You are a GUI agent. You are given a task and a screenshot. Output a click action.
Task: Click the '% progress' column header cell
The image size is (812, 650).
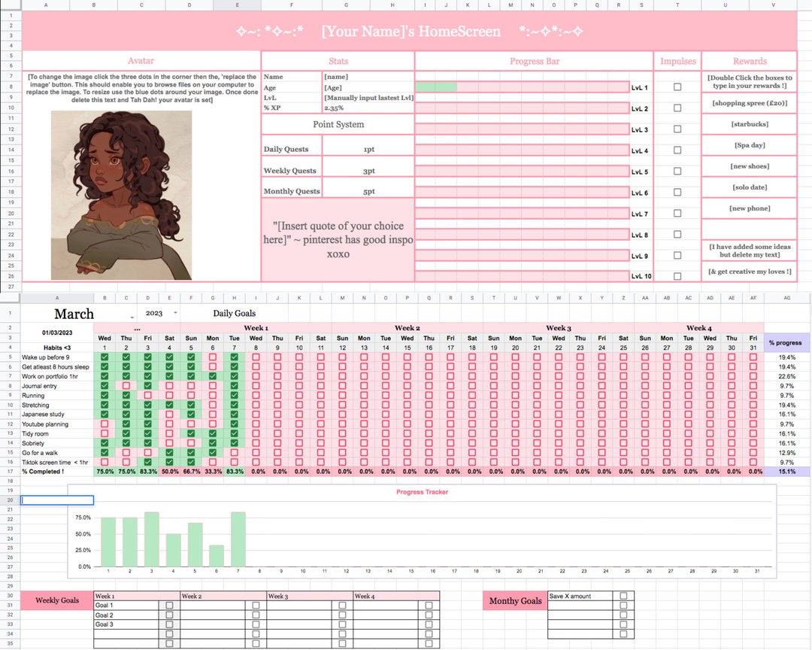(785, 342)
